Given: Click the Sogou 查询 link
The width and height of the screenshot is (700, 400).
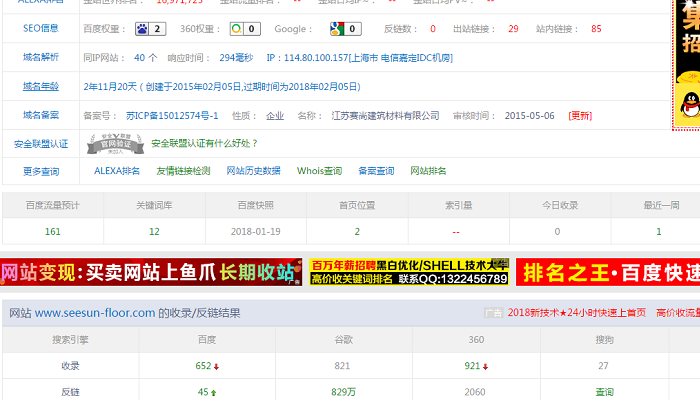Looking at the screenshot, I should point(604,392).
